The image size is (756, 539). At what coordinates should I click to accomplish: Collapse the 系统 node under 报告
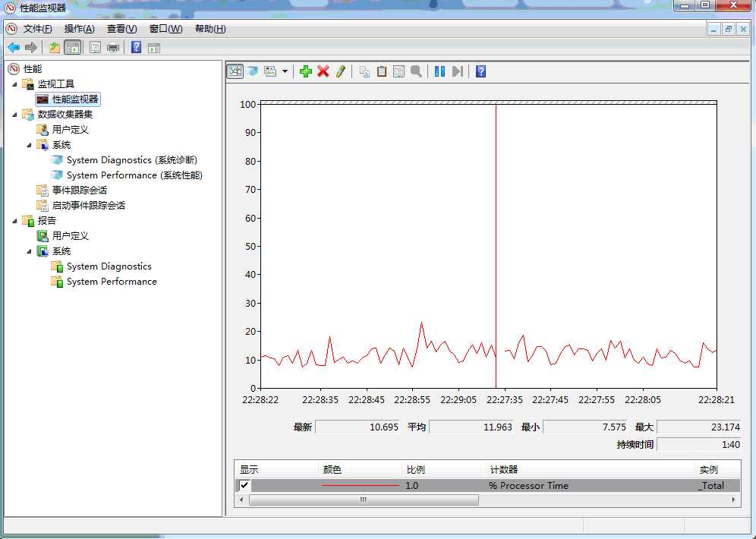click(29, 251)
